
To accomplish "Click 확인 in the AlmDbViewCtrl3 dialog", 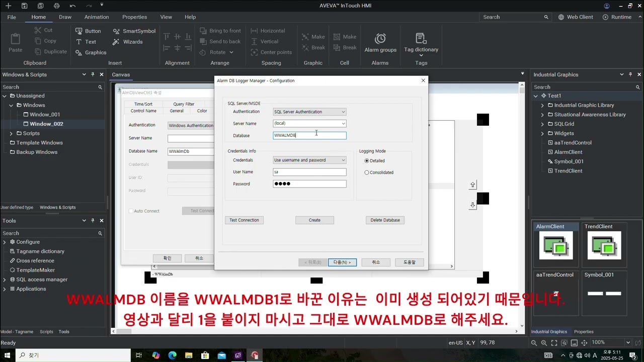I will click(x=167, y=258).
